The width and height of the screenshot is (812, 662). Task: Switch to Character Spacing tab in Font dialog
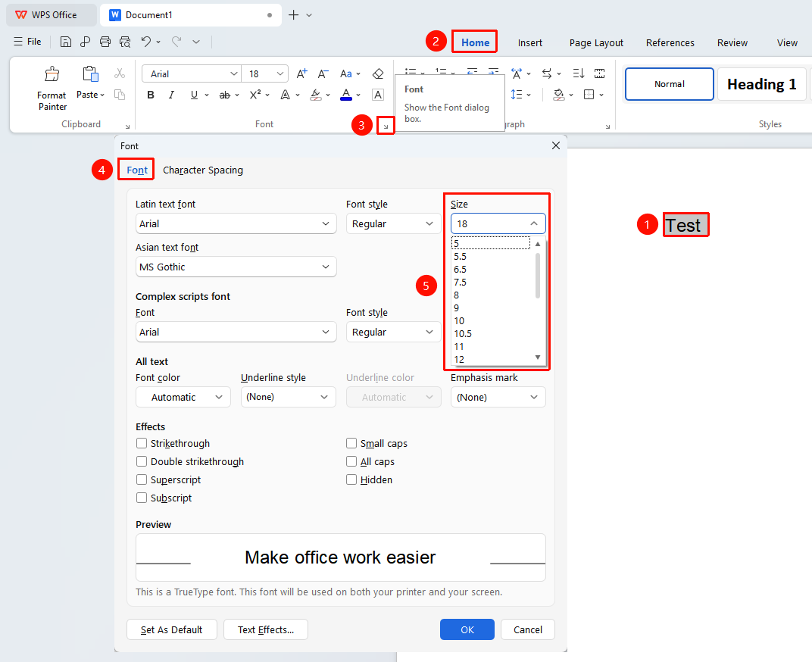[x=203, y=170]
